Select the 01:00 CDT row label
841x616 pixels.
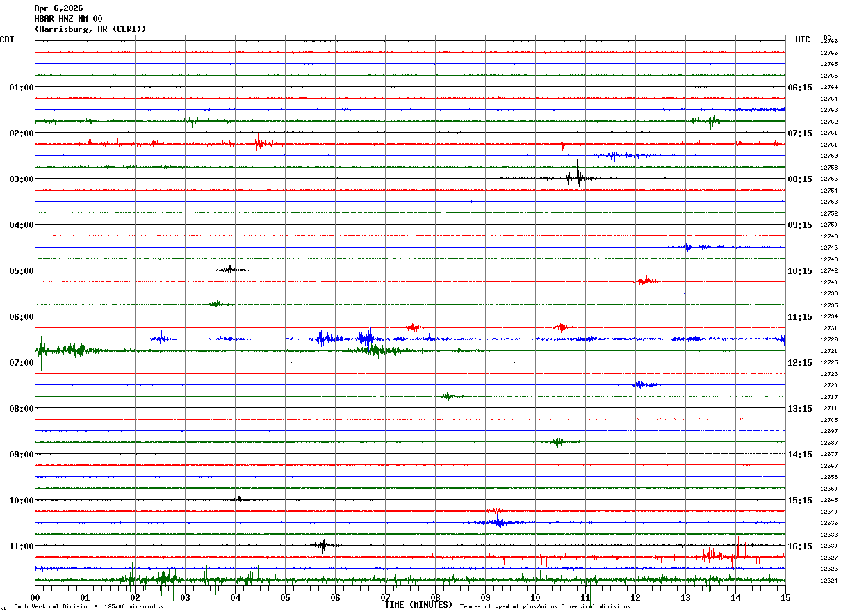(x=22, y=88)
